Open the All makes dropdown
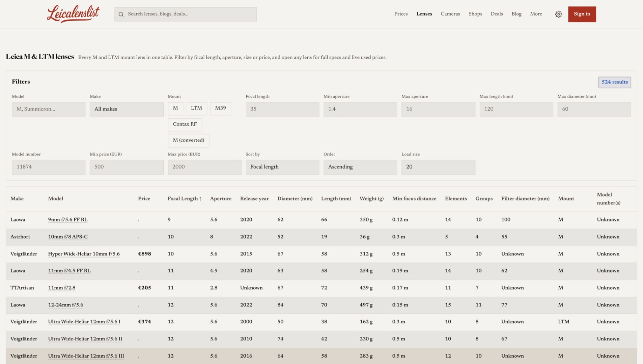 [x=127, y=110]
